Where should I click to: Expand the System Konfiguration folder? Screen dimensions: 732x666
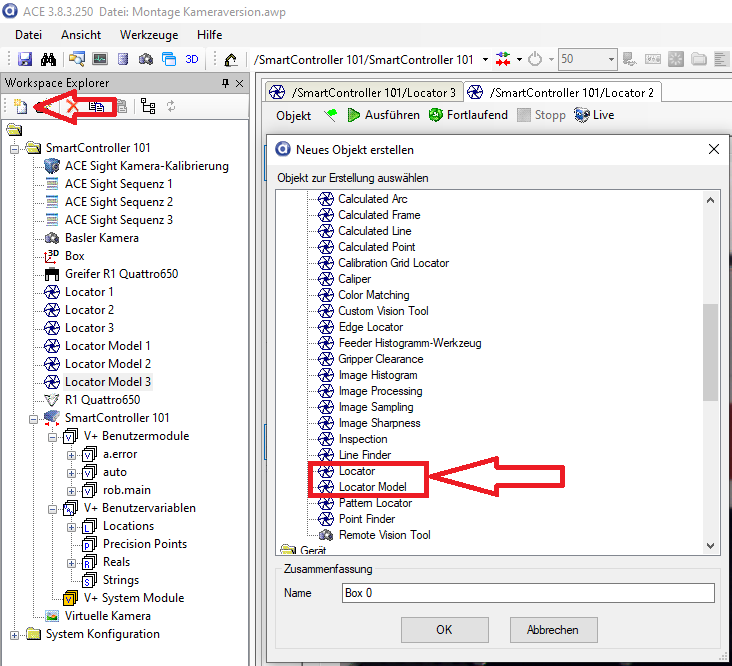(x=15, y=634)
